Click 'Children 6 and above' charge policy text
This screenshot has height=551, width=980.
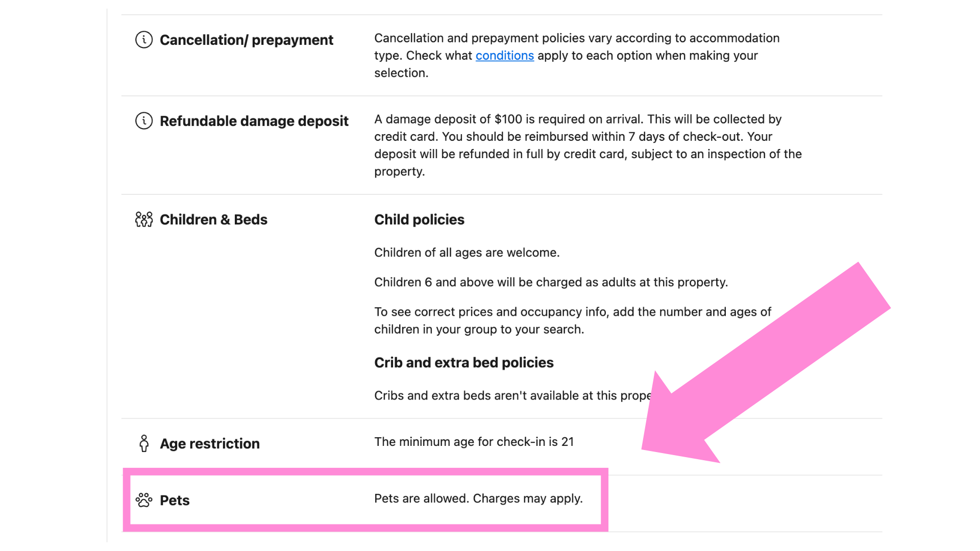pos(551,282)
